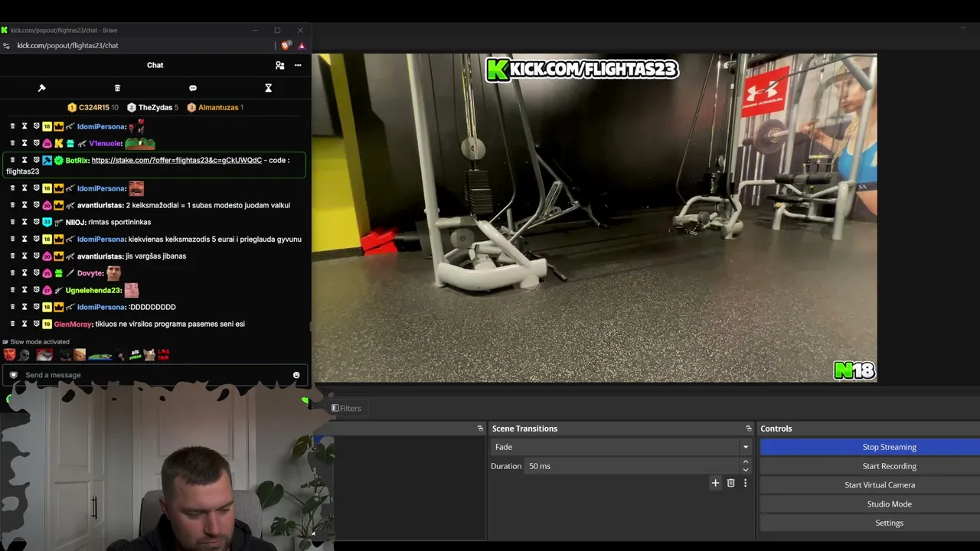This screenshot has width=980, height=551.
Task: Increase the transition duration value
Action: pyautogui.click(x=746, y=462)
